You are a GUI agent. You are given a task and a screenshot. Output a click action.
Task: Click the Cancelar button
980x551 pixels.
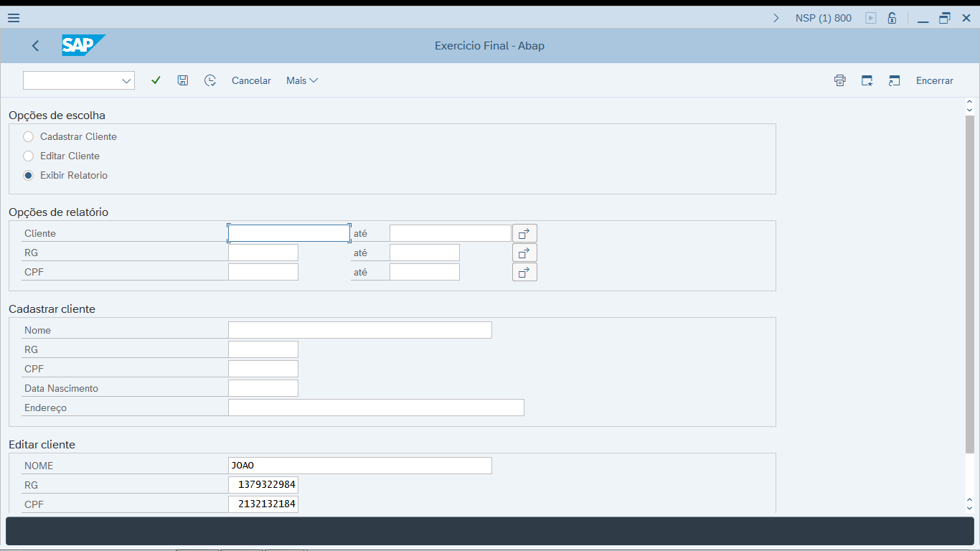(251, 80)
